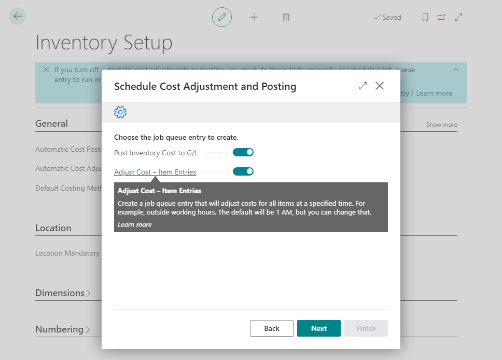This screenshot has height=360, width=502.
Task: Expand the Dimensions section
Action: click(x=63, y=293)
